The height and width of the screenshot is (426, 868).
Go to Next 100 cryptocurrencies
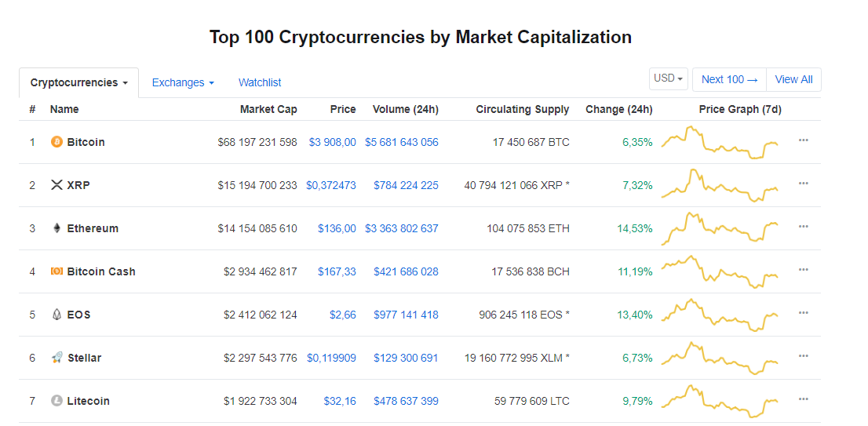tap(729, 79)
